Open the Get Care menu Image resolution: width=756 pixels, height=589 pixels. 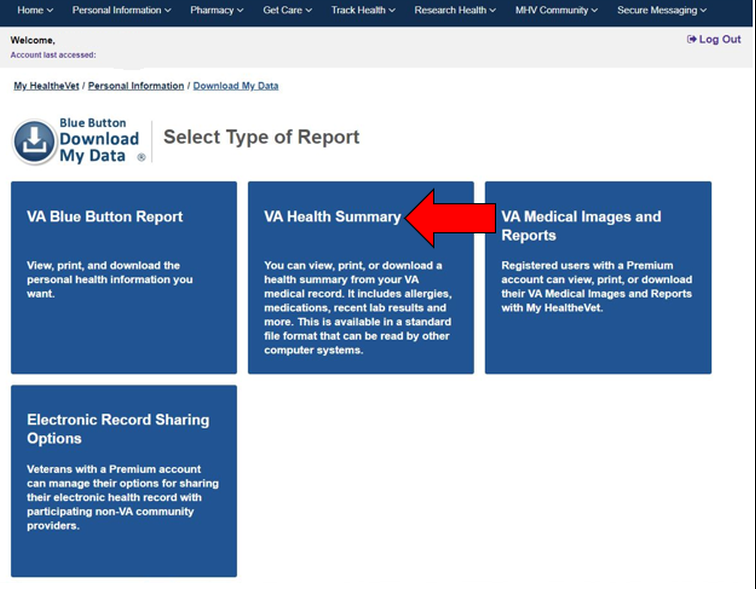point(287,10)
